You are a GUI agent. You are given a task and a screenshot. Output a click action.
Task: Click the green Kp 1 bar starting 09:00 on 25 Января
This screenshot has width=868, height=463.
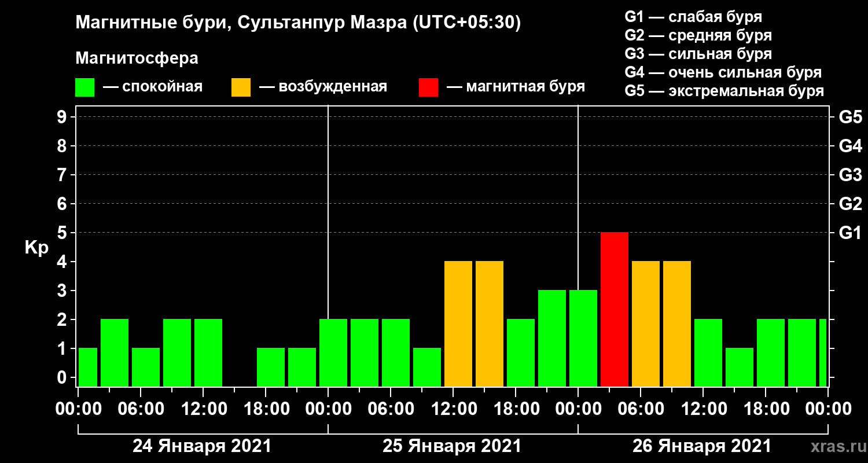point(427,368)
